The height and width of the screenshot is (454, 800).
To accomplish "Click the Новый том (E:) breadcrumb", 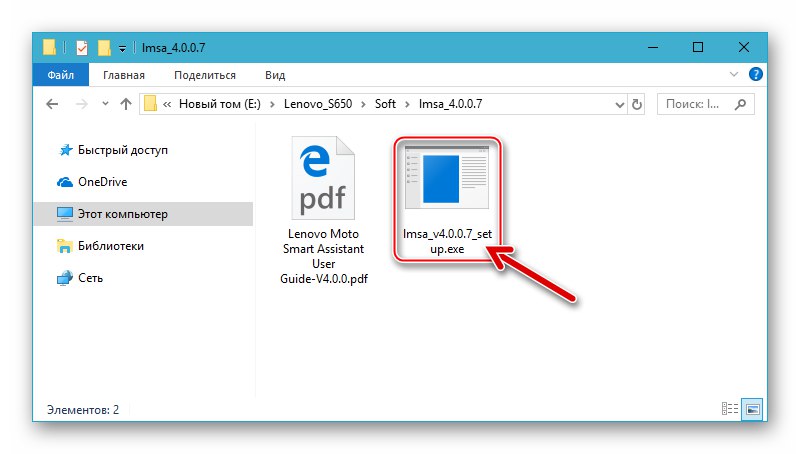I will 219,104.
